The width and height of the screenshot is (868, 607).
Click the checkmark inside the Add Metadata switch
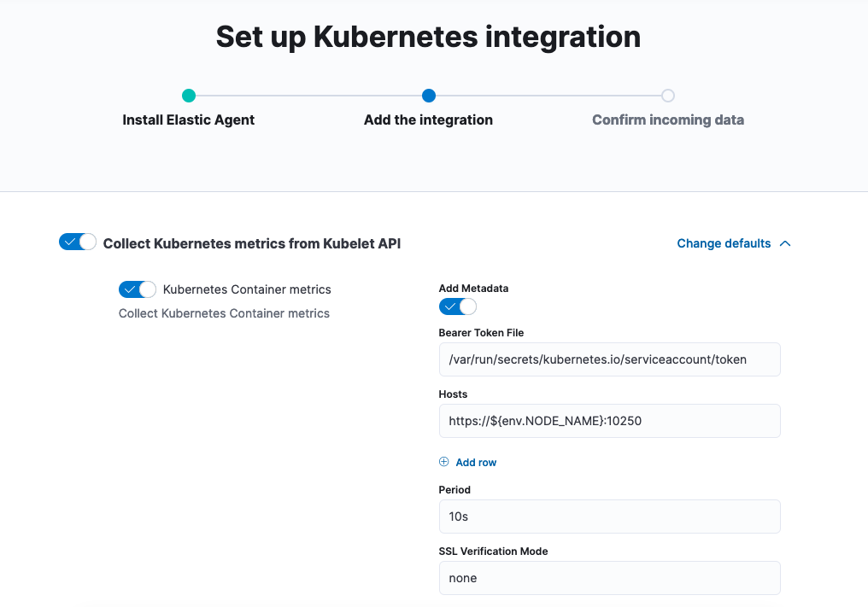click(450, 306)
